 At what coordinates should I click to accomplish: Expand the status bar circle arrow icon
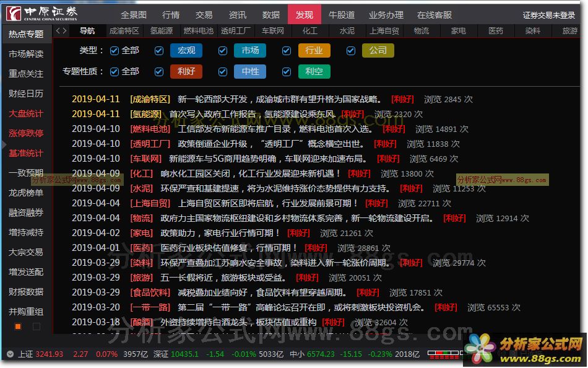(10, 354)
